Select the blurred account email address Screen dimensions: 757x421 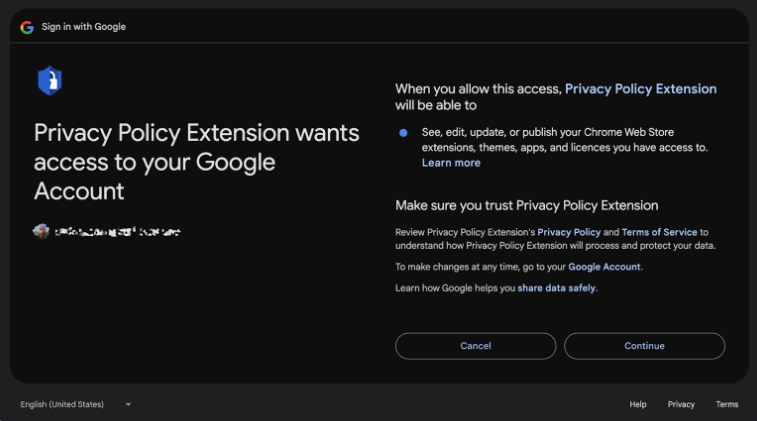117,232
